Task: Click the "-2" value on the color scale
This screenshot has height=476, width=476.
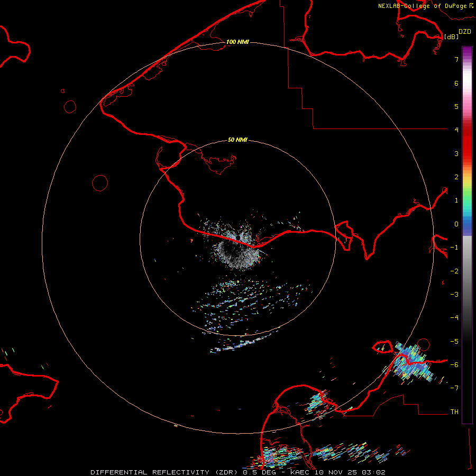Action: (454, 271)
